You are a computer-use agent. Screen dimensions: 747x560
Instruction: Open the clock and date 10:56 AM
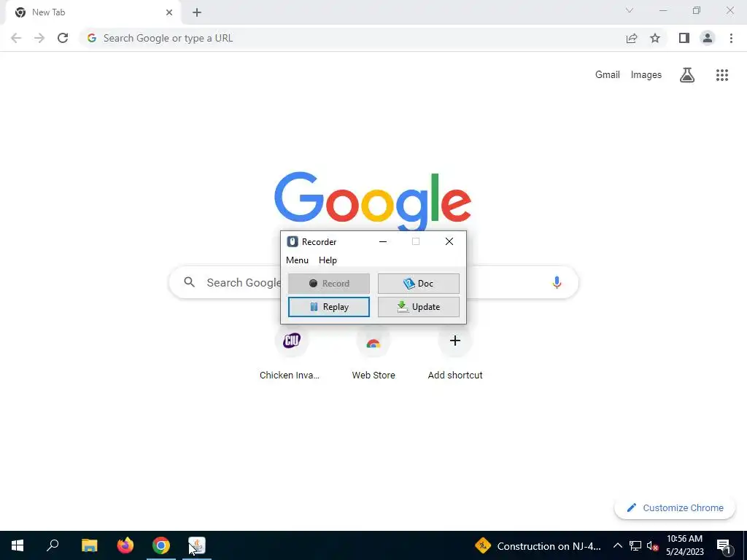(684, 545)
